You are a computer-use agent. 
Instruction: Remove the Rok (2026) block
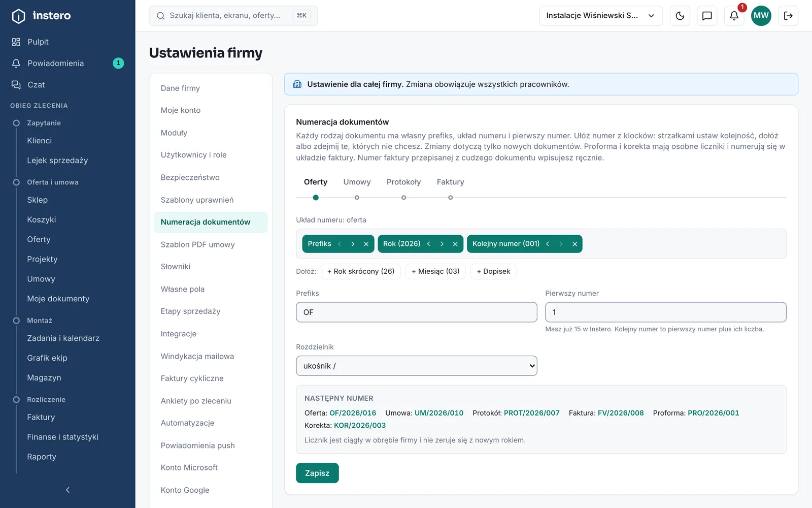click(x=455, y=244)
